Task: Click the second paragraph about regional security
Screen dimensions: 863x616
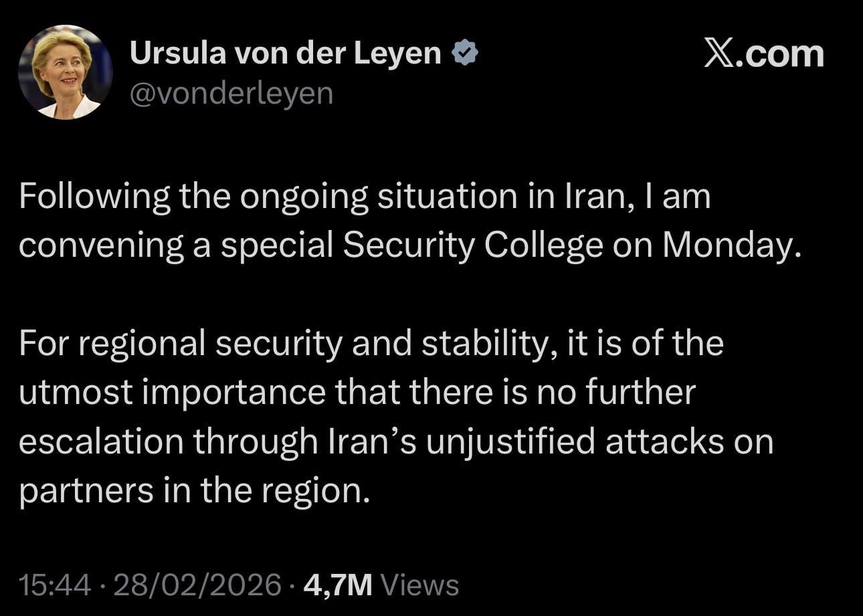Action: pyautogui.click(x=395, y=417)
